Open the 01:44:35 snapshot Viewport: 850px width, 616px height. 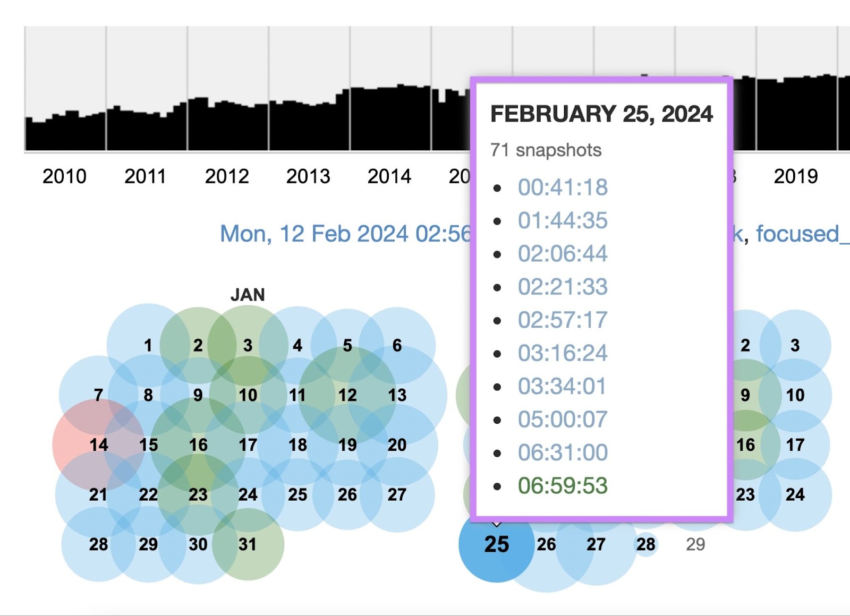pyautogui.click(x=563, y=220)
